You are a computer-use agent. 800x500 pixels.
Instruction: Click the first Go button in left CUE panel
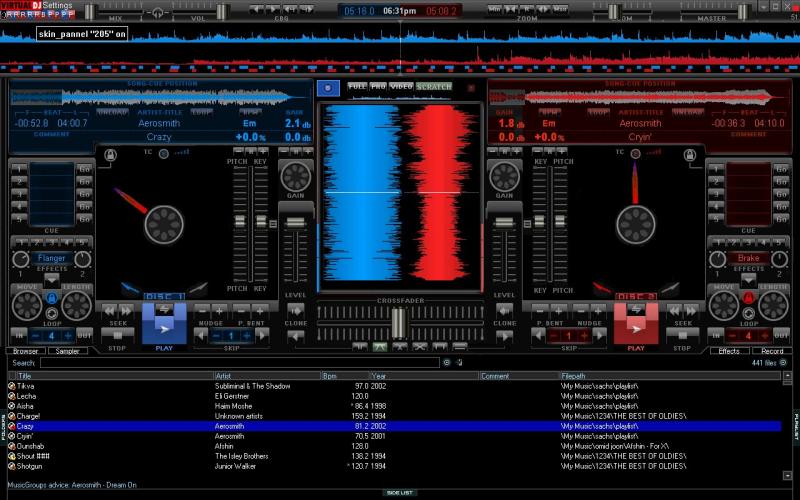pyautogui.click(x=84, y=169)
